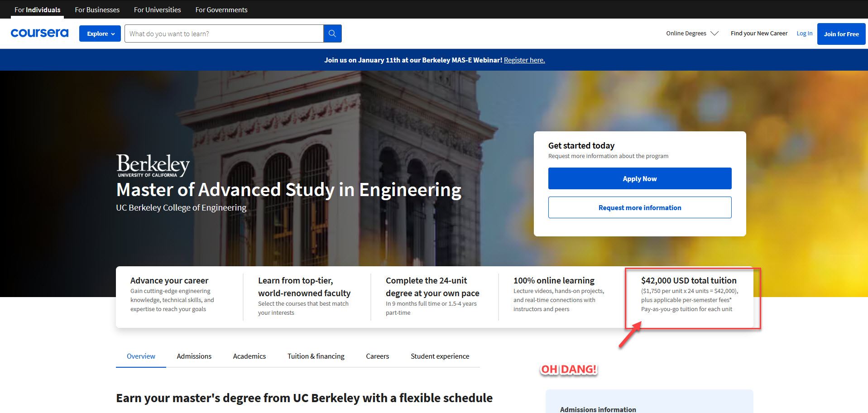
Task: Click the Apply Now button
Action: (x=640, y=178)
